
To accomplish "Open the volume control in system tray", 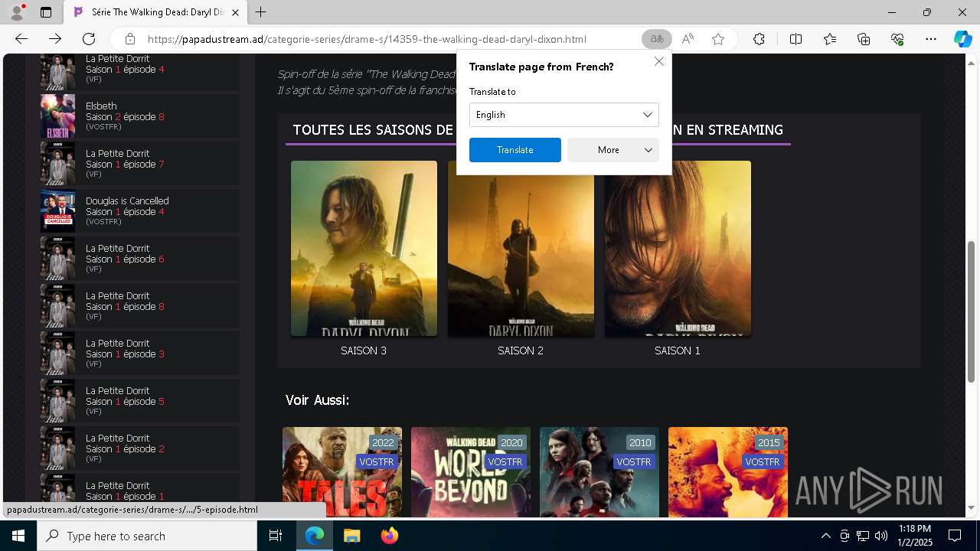I will point(881,536).
